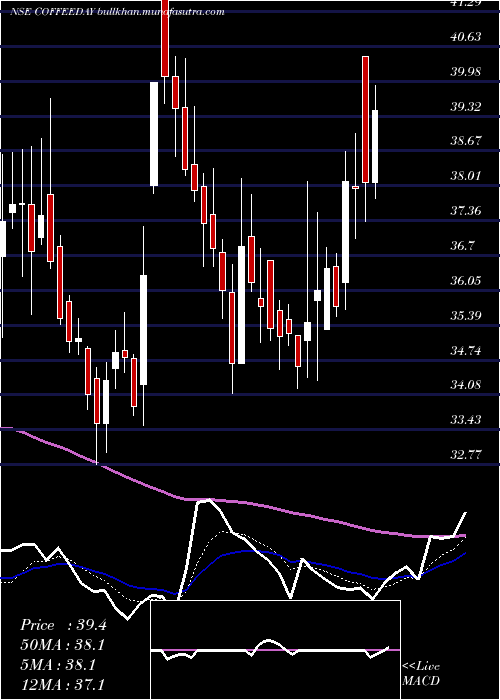Select the 39.98 price axis label
The height and width of the screenshot is (700, 500).
(x=466, y=71)
